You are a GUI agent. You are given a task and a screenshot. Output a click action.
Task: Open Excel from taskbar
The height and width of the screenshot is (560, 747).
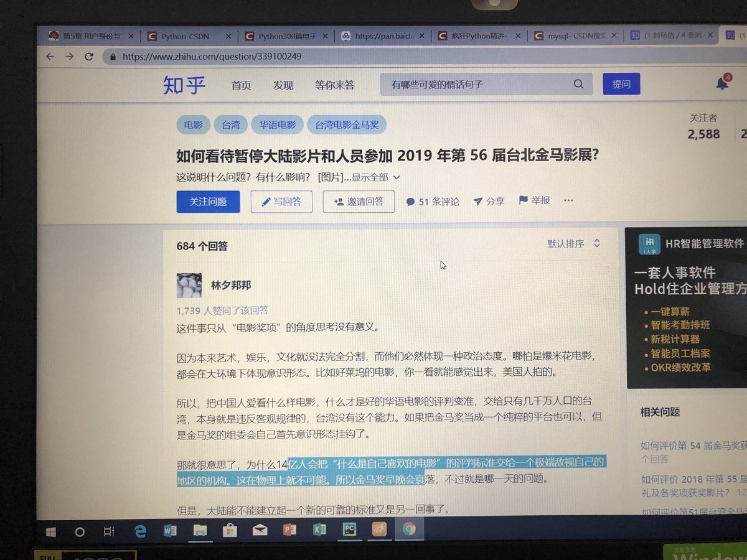(x=319, y=530)
